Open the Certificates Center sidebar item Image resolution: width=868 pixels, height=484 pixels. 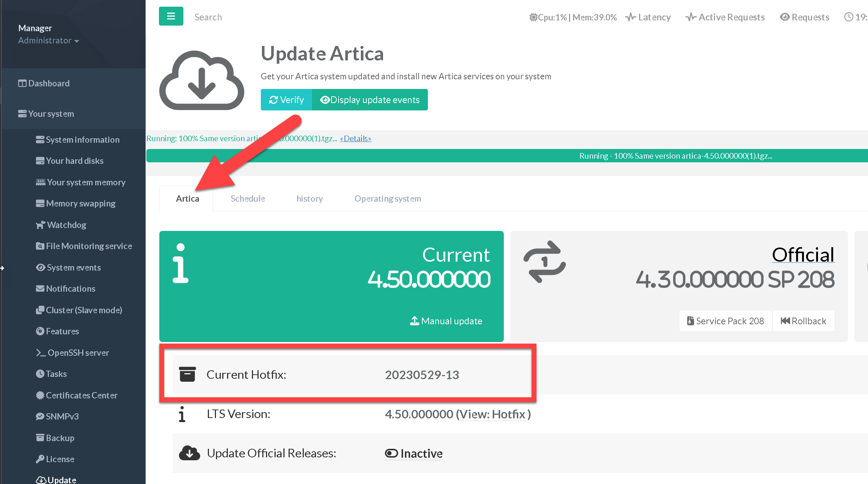click(x=81, y=395)
